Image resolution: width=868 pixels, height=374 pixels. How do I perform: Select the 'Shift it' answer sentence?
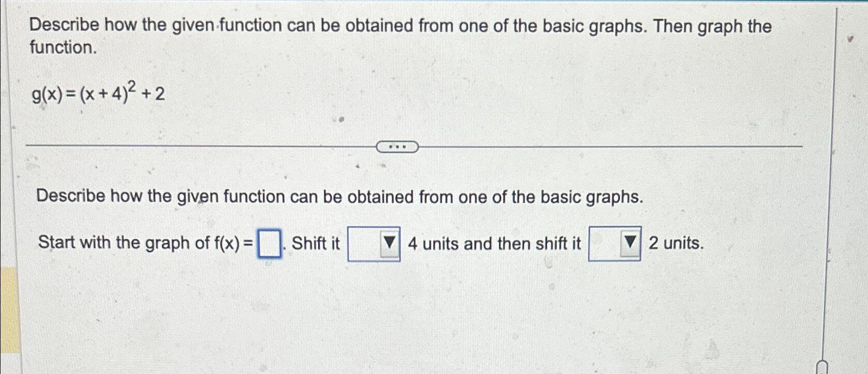317,242
